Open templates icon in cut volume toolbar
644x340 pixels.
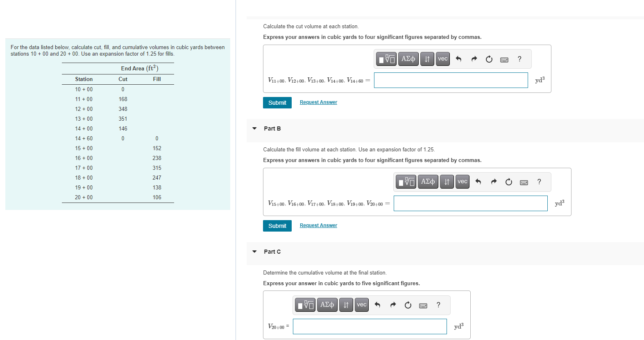(386, 59)
